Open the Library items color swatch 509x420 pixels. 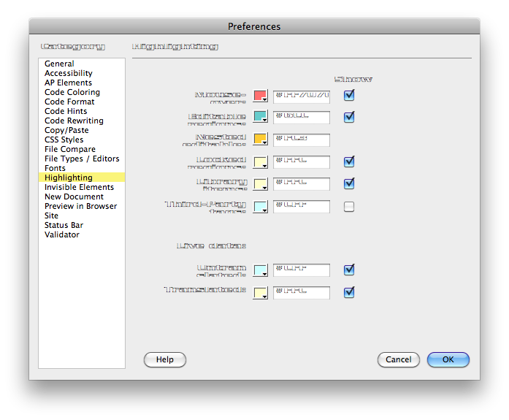pos(261,184)
